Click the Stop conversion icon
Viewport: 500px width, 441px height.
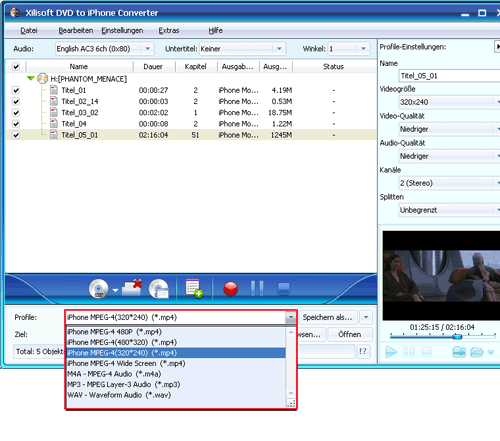(284, 289)
